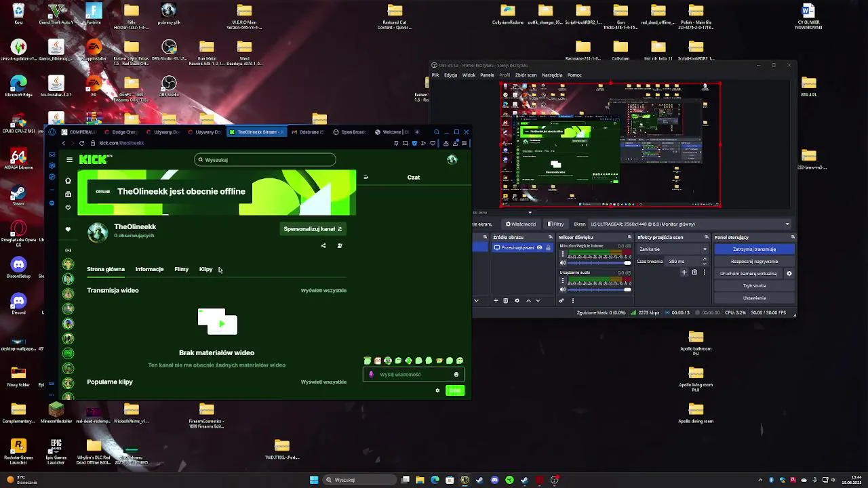Move source up arrow in OBS
The height and width of the screenshot is (488, 868).
(528, 300)
